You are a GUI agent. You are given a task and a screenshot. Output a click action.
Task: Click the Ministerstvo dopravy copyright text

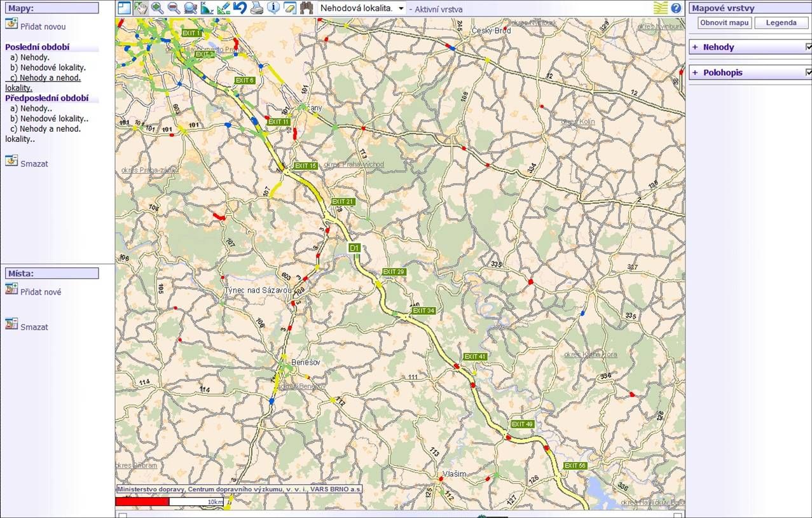point(239,489)
